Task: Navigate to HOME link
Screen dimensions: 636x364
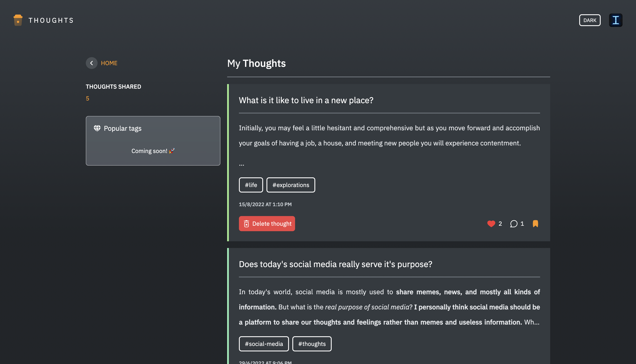Action: pos(109,63)
